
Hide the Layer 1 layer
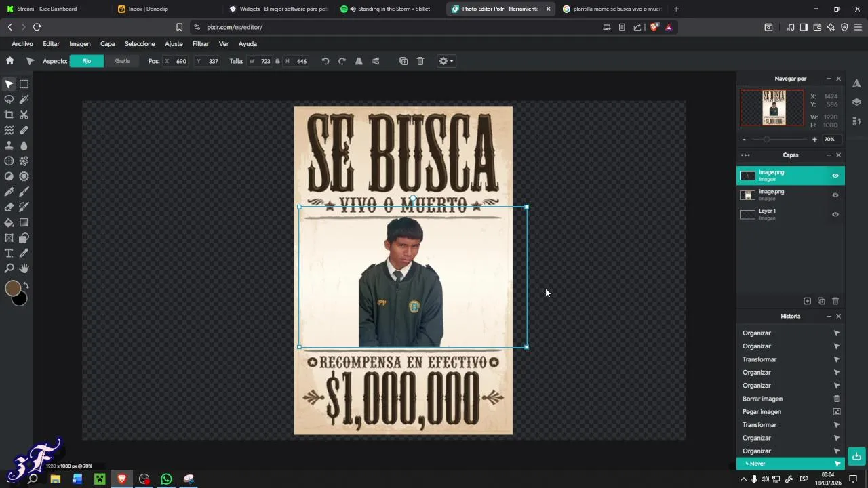click(835, 215)
